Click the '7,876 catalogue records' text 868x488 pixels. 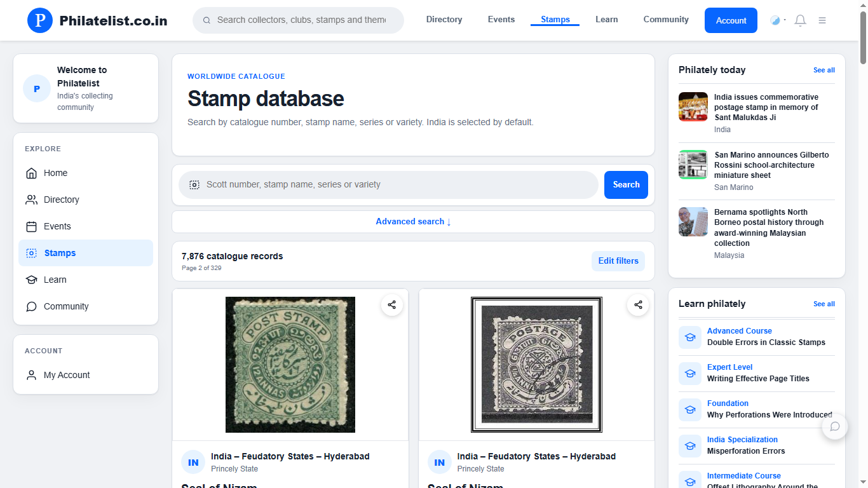pos(233,256)
